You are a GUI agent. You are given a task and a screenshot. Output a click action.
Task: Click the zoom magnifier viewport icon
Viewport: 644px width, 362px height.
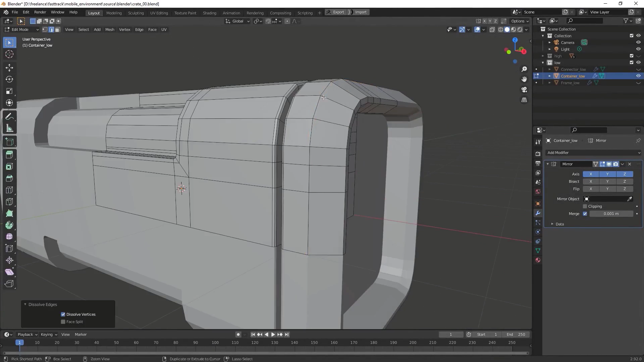[x=524, y=69]
